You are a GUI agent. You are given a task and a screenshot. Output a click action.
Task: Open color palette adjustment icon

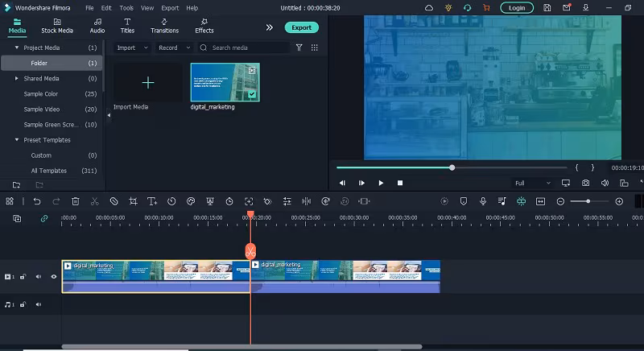point(191,201)
